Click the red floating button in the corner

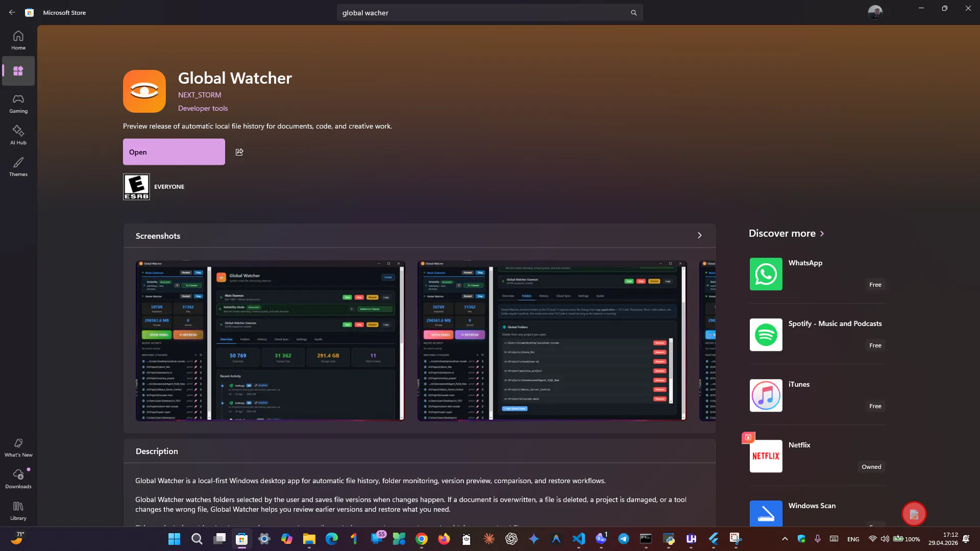914,514
